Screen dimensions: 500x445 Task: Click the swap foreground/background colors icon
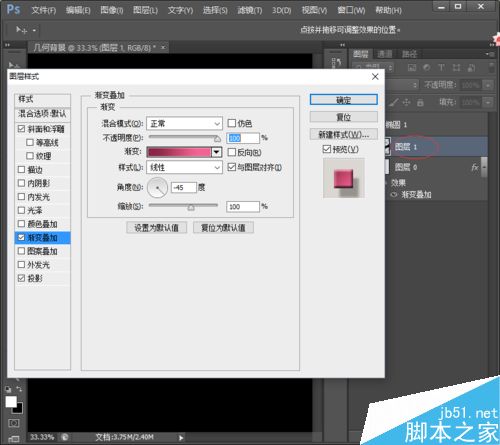point(19,389)
